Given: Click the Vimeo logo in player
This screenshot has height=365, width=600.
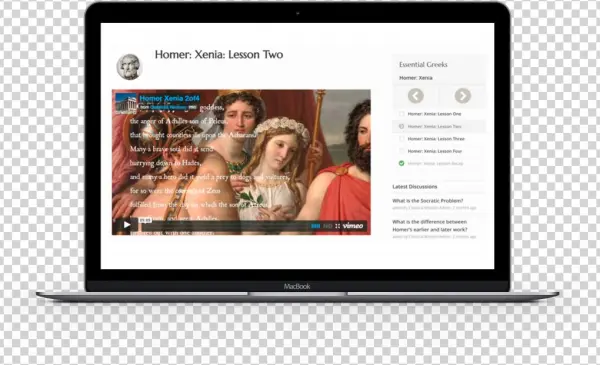Looking at the screenshot, I should (353, 226).
